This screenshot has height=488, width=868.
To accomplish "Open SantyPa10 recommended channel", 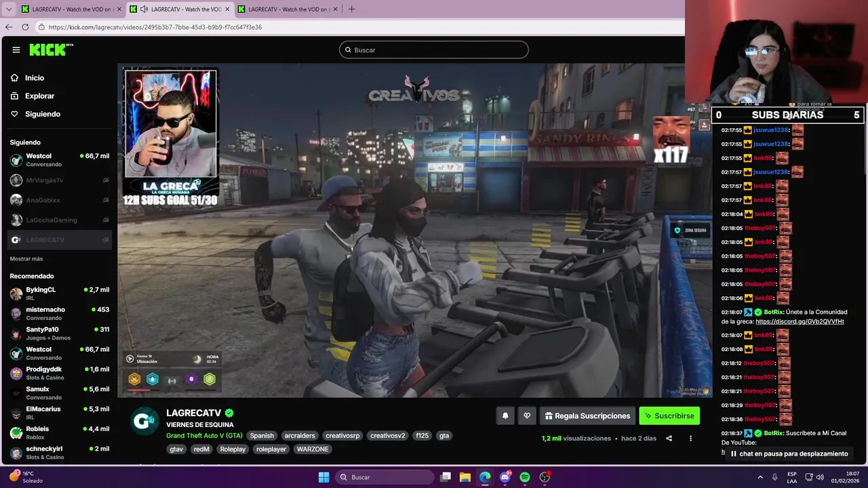I will coord(60,333).
